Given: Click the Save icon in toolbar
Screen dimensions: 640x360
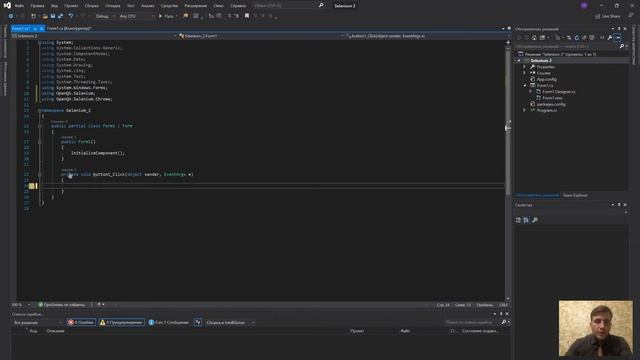Looking at the screenshot, I should coord(53,16).
